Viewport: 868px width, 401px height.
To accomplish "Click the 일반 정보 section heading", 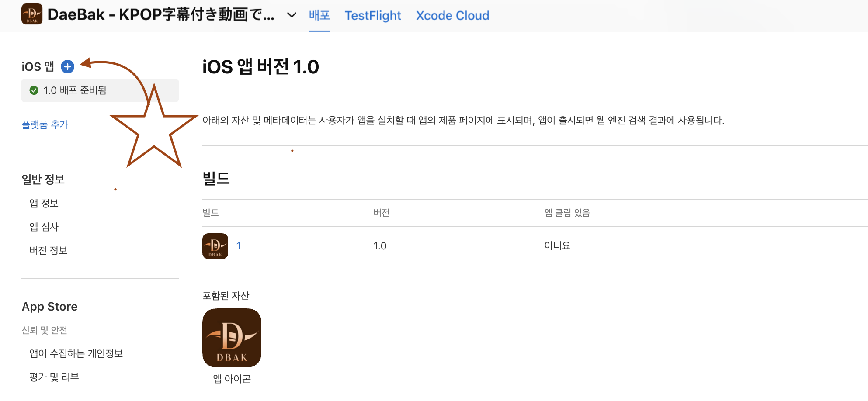I will click(43, 179).
